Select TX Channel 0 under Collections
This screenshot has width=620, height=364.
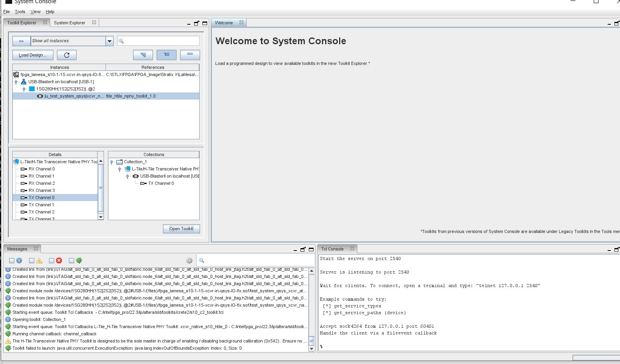(161, 183)
